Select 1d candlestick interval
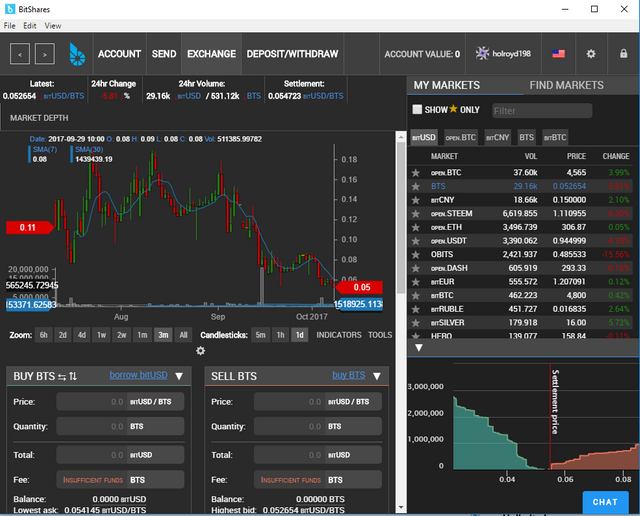 (x=300, y=335)
